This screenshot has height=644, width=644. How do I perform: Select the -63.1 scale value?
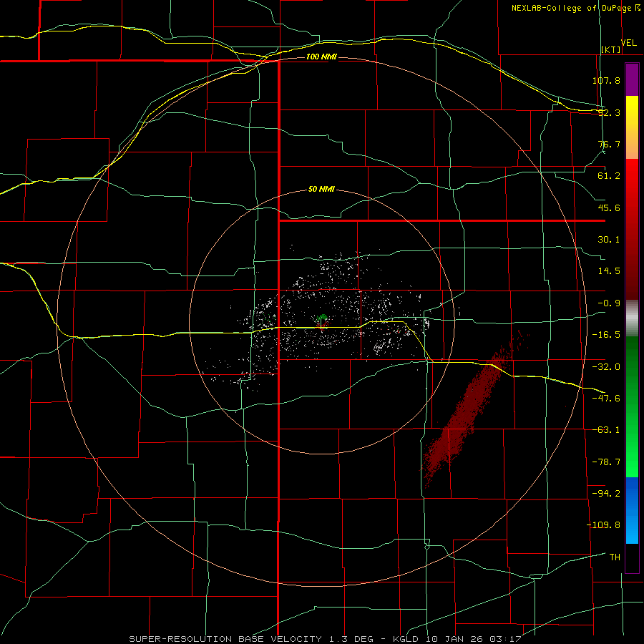pyautogui.click(x=606, y=430)
